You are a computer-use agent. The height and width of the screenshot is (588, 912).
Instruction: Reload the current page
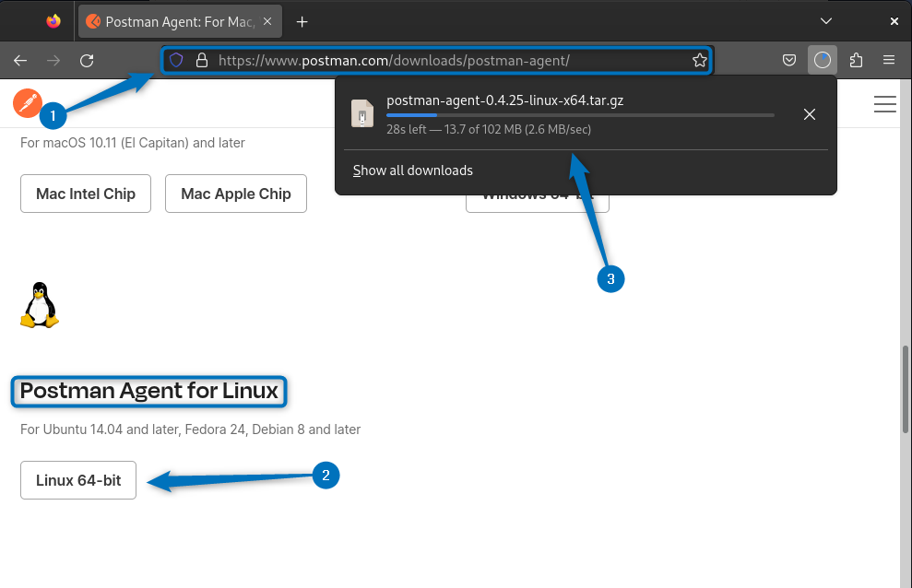tap(87, 61)
